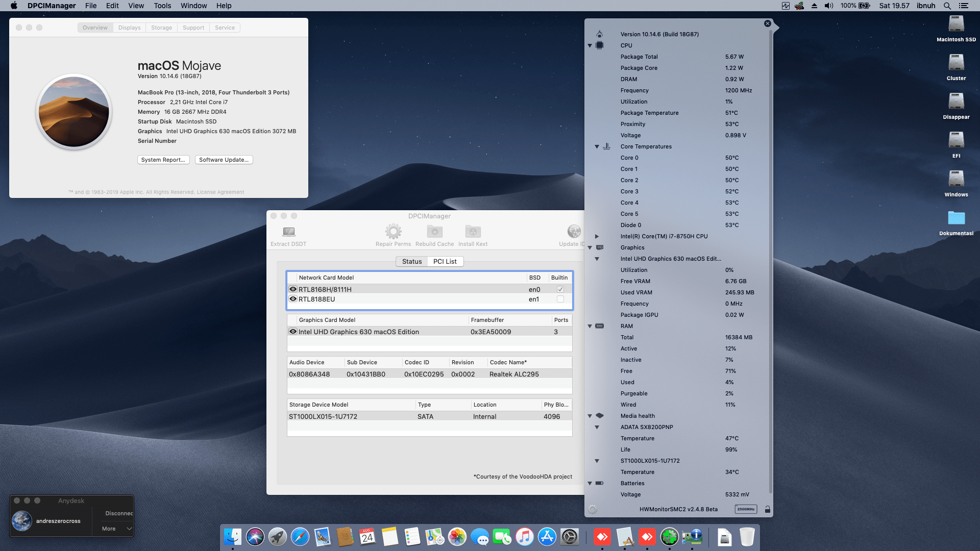The image size is (980, 551).
Task: Collapse the CPU section in HWMonitor
Action: [590, 45]
